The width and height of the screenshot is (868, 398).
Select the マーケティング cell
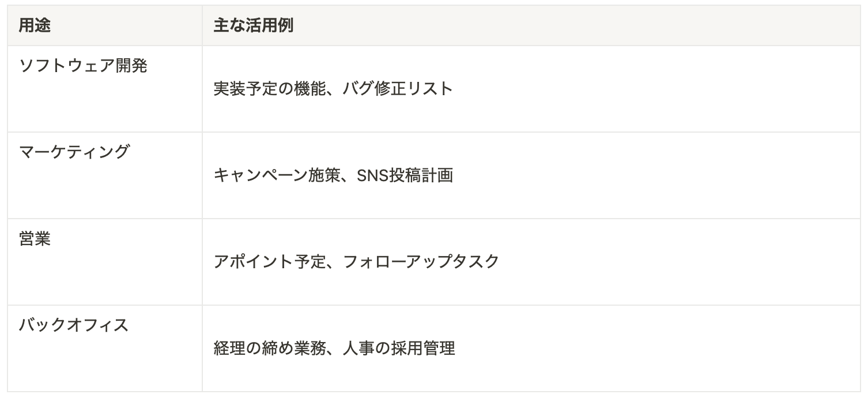coord(74,153)
